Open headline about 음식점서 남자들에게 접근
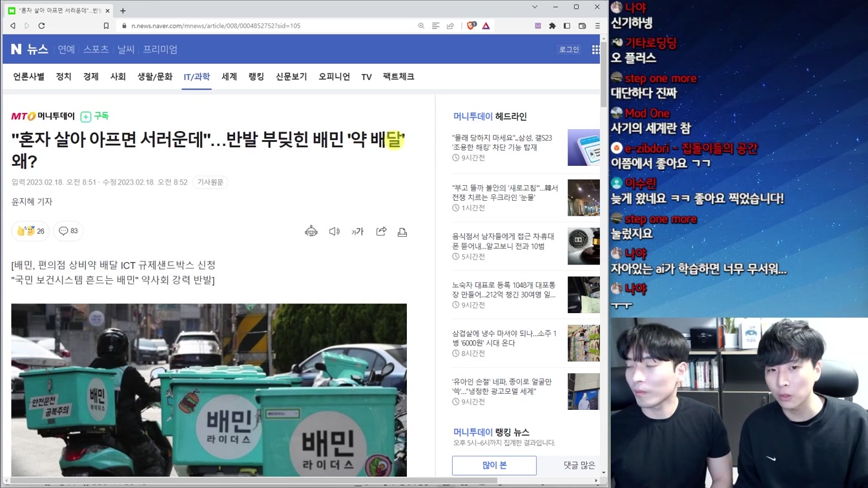868x488 pixels. (x=503, y=241)
